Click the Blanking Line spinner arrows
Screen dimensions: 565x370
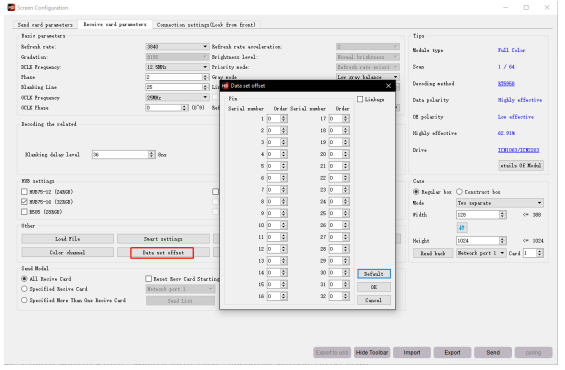pyautogui.click(x=205, y=87)
